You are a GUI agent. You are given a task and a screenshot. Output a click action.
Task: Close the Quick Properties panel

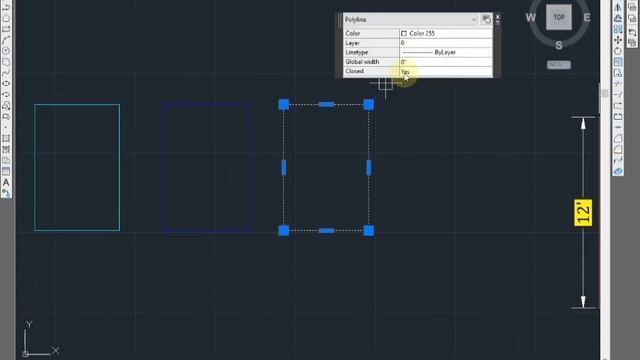coord(498,17)
